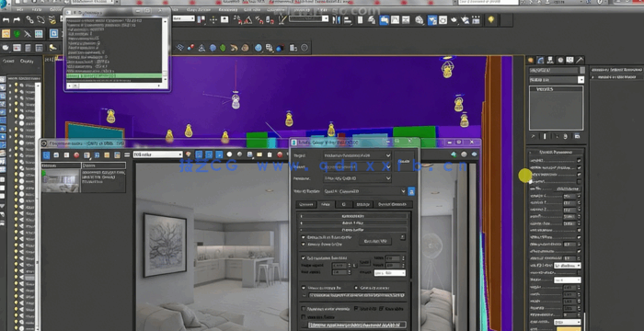Save image from V-Ray frame buffer

tap(249, 154)
